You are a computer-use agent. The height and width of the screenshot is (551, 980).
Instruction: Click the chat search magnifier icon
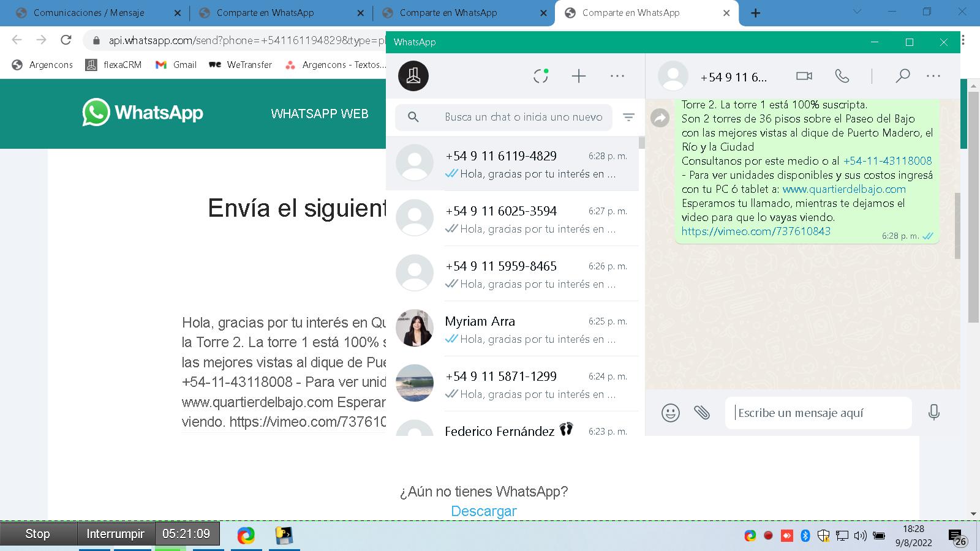click(413, 117)
